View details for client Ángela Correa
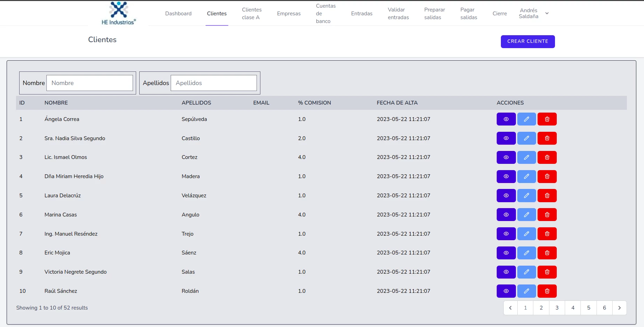 point(506,119)
